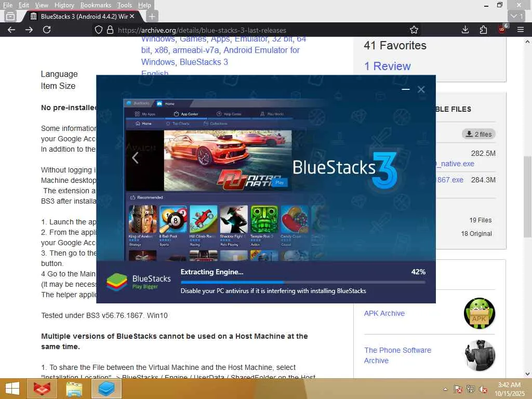Click the 19 Files text
Image resolution: width=532 pixels, height=399 pixels.
coord(481,220)
